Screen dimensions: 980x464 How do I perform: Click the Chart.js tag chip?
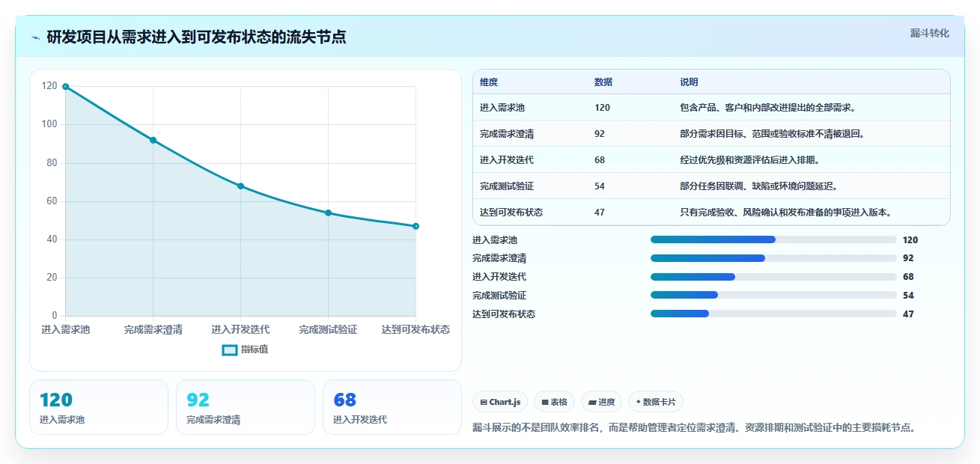[499, 402]
